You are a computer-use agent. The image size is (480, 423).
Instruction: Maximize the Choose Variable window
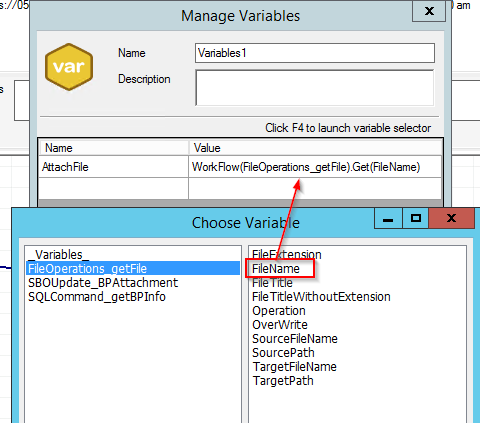(x=415, y=218)
